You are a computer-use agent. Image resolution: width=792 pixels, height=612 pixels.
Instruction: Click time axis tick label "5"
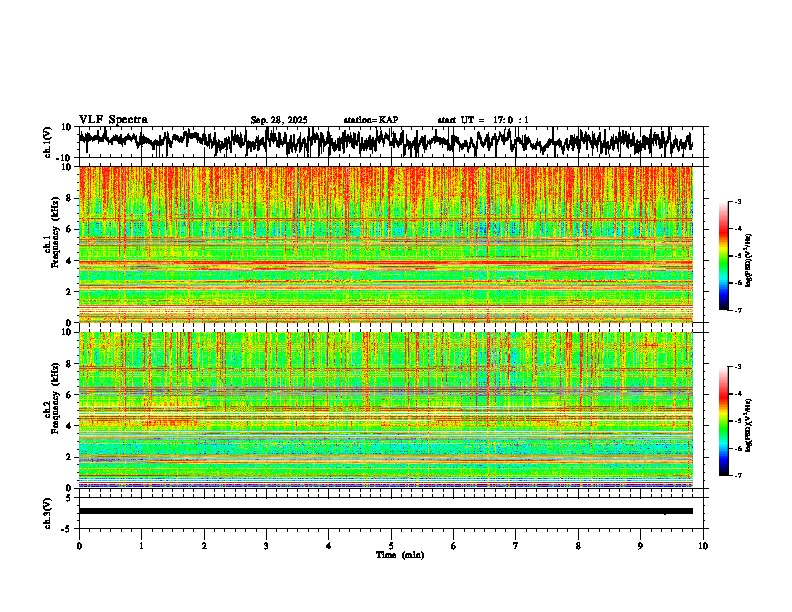pyautogui.click(x=391, y=546)
